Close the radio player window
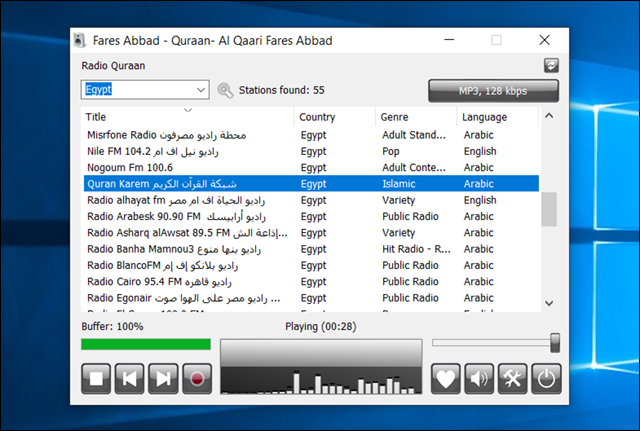Image resolution: width=640 pixels, height=431 pixels. [x=544, y=40]
